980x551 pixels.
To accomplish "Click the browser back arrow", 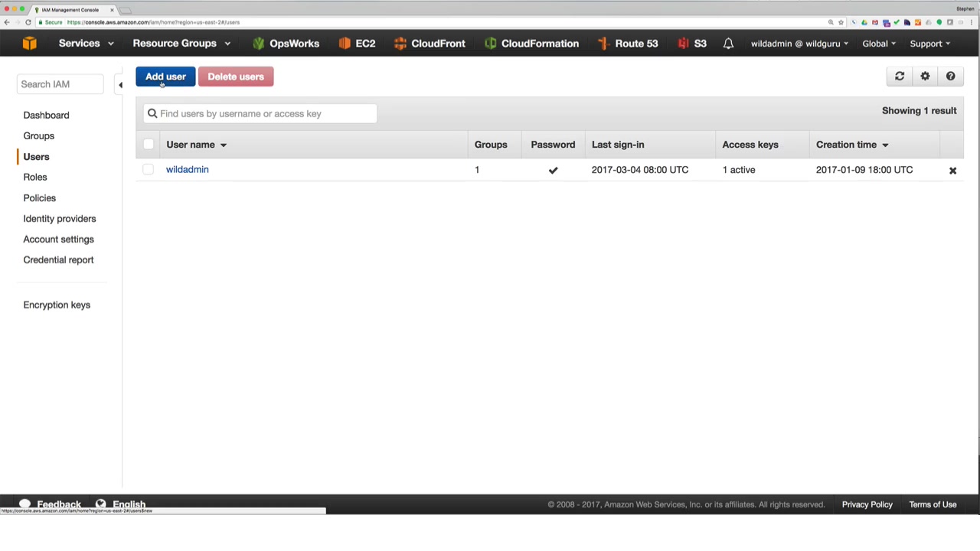I will click(7, 22).
